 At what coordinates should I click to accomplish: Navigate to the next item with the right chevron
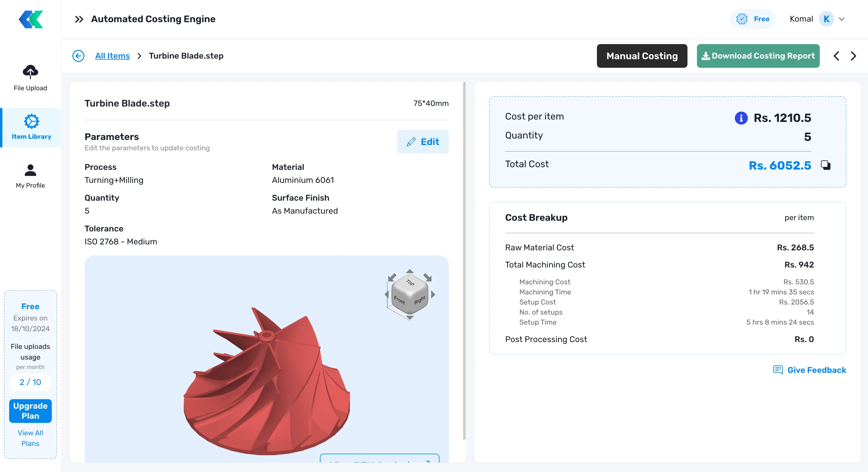(853, 56)
